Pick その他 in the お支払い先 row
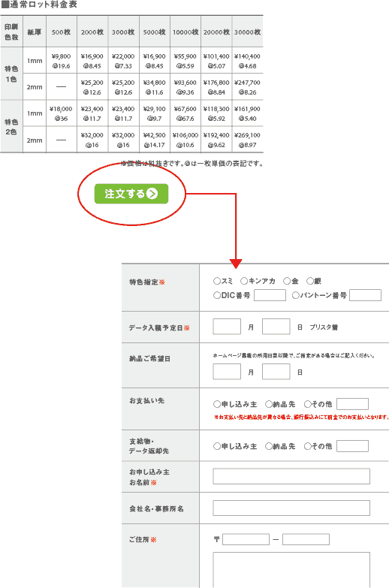Image resolution: width=389 pixels, height=588 pixels. point(308,404)
